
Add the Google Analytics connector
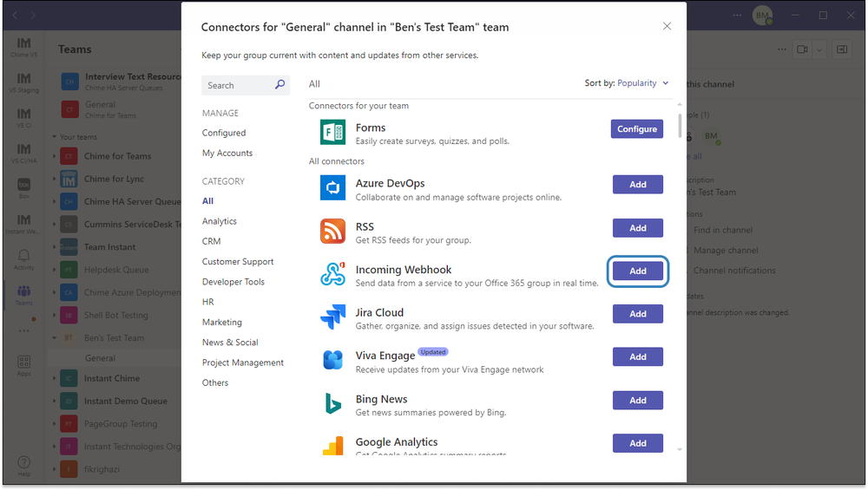[638, 443]
